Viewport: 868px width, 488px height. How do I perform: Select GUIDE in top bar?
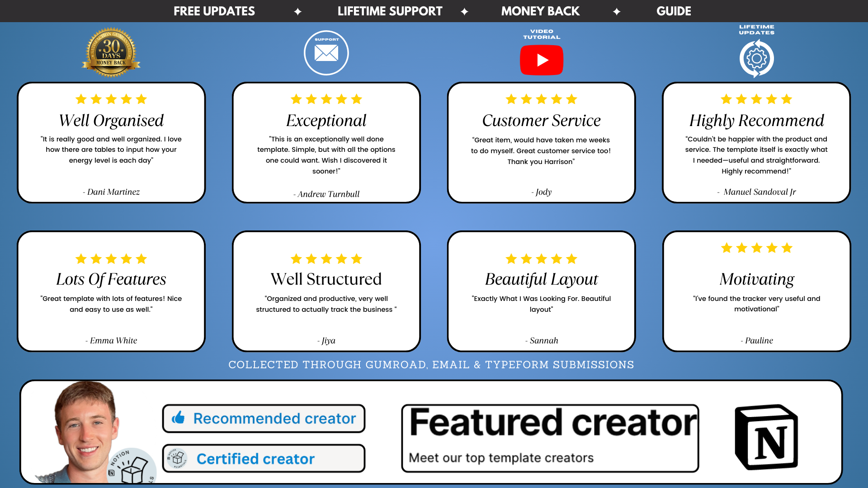[x=674, y=11]
